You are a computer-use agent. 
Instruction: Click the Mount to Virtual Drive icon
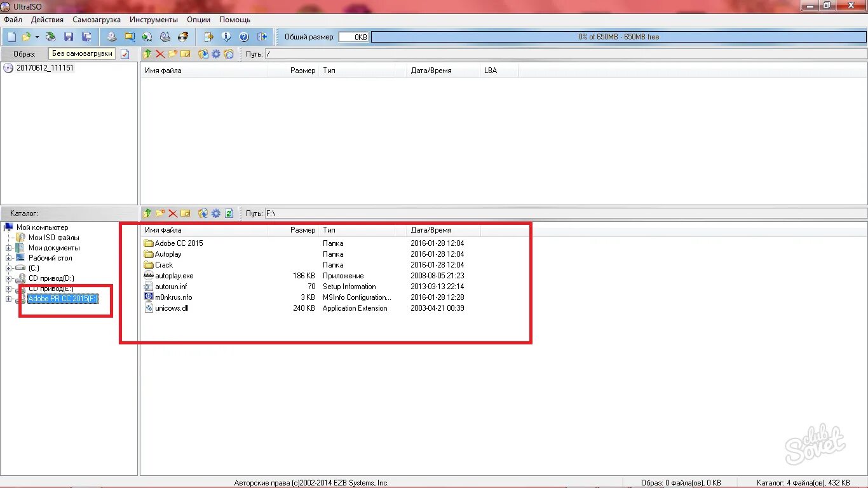point(165,37)
